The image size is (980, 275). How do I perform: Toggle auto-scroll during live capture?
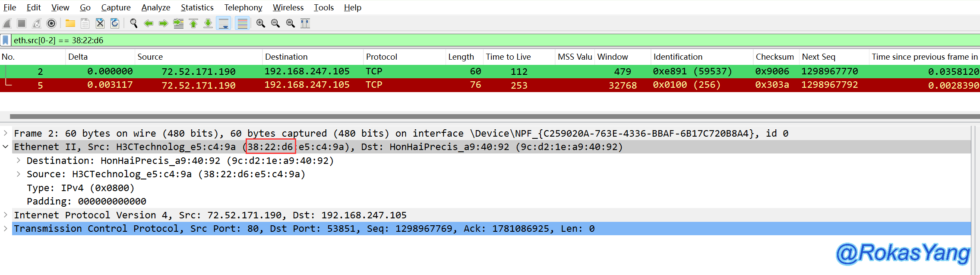(x=224, y=23)
